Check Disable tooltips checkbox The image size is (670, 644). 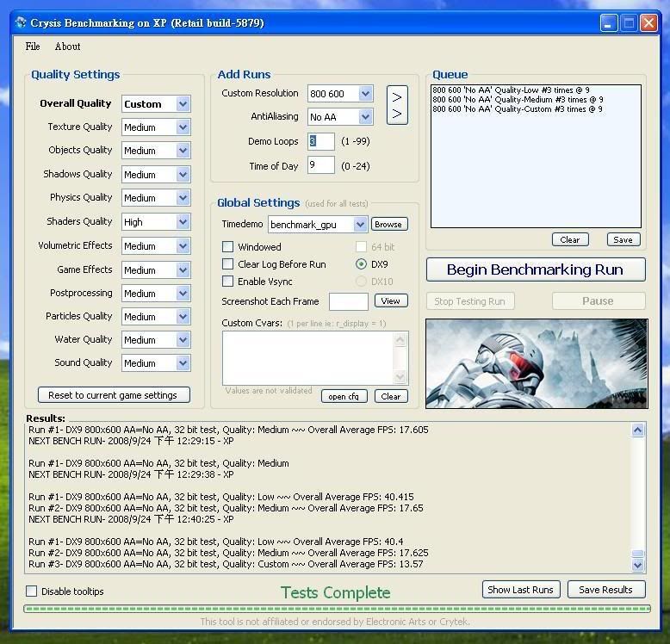click(x=31, y=591)
